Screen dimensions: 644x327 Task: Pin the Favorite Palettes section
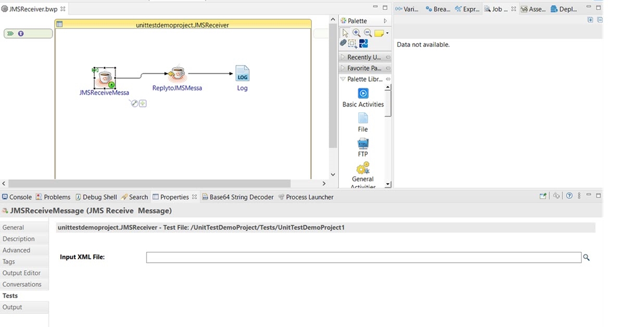point(388,68)
